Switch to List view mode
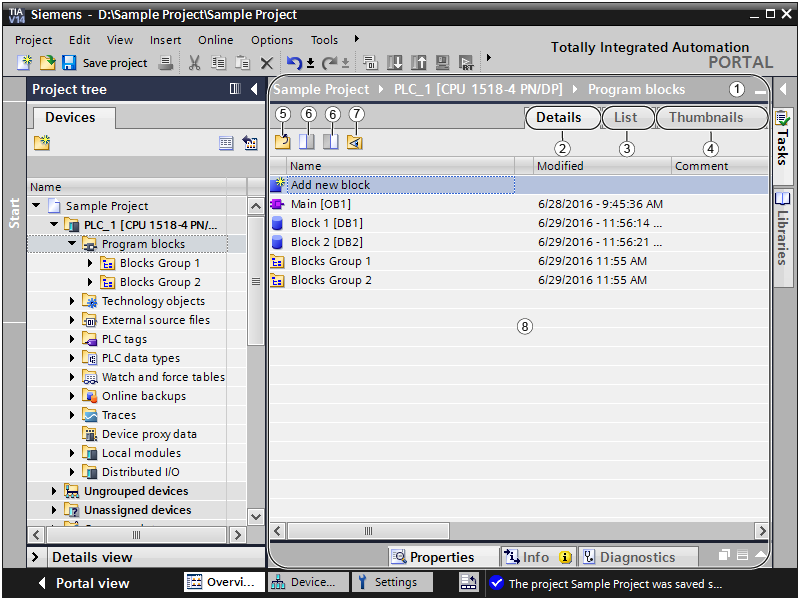Screen dimensions: 800x600 coord(625,117)
